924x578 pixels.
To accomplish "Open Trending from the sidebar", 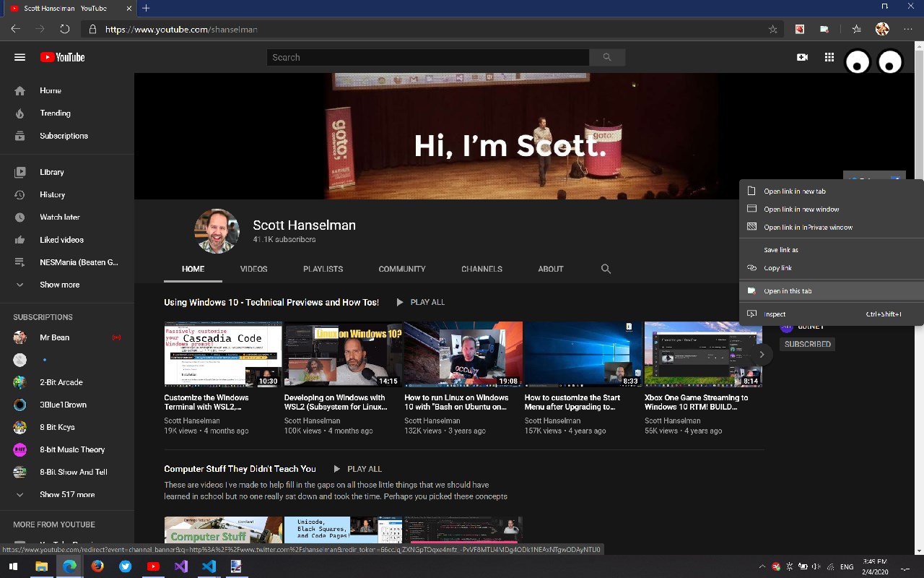I will coord(55,113).
